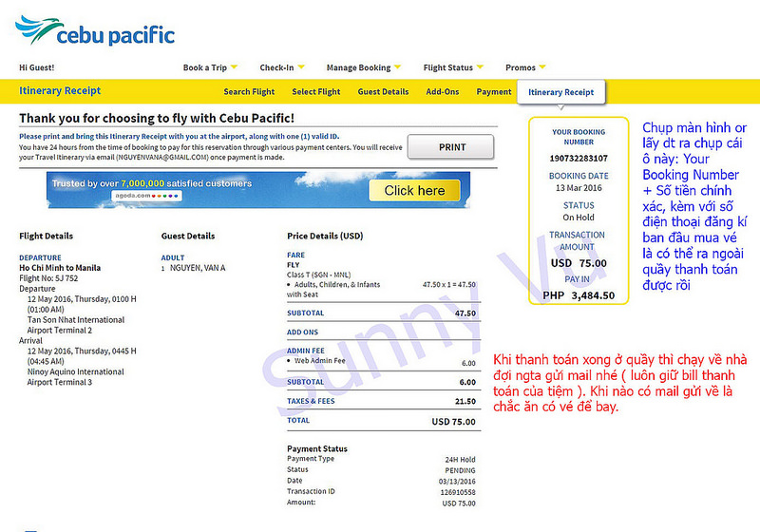Image resolution: width=760 pixels, height=532 pixels.
Task: Click the PHP 3,484.50 pay-in amount
Action: coord(579,295)
